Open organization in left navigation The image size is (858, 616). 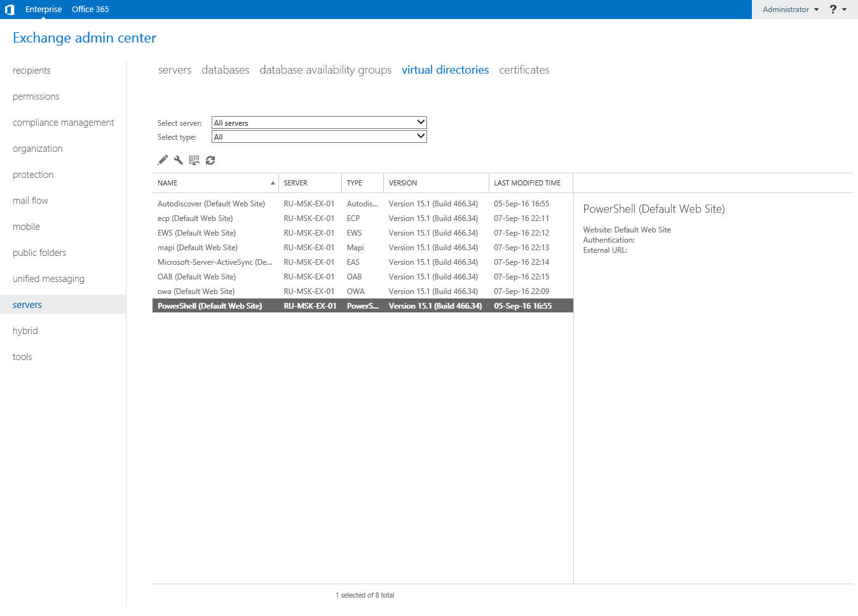pyautogui.click(x=37, y=149)
